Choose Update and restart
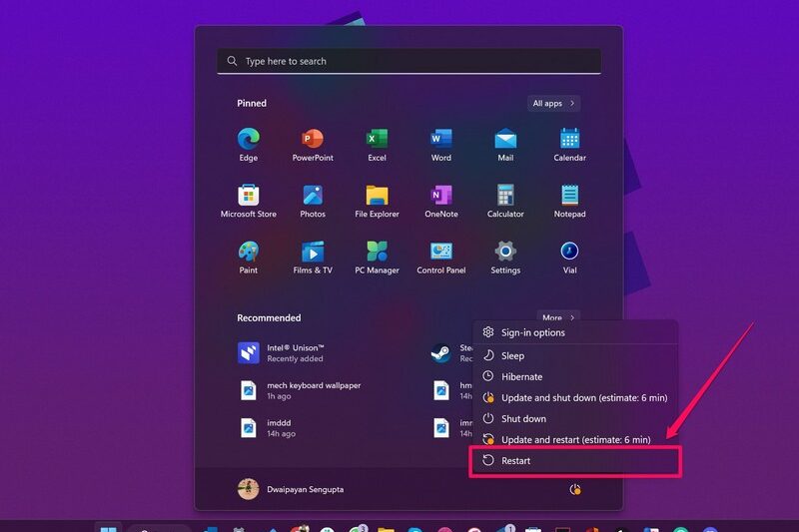 click(575, 439)
